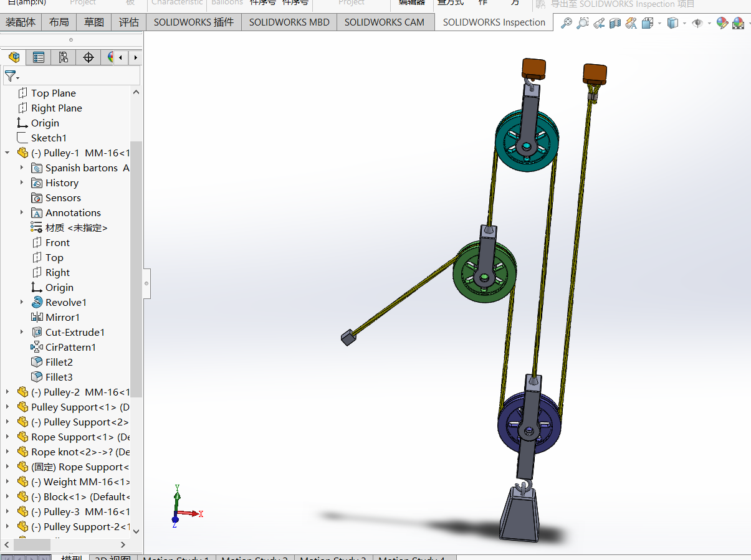Select the top-level Origin item

(x=45, y=123)
